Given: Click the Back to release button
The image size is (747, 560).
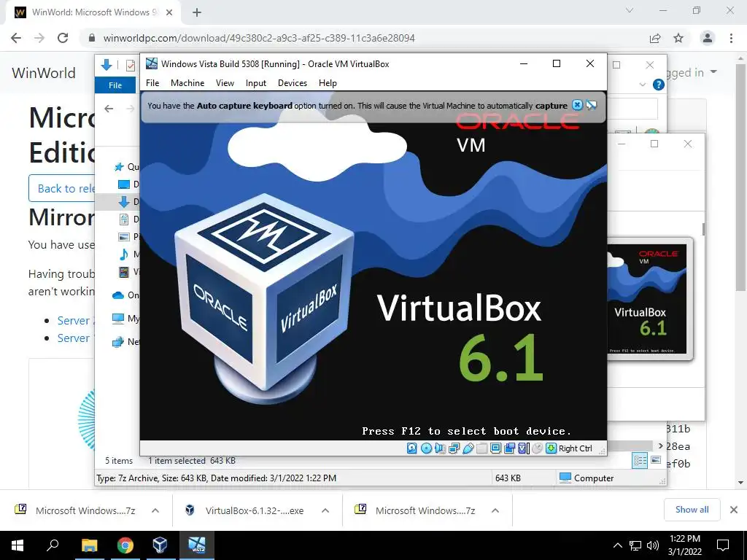Looking at the screenshot, I should (62, 188).
